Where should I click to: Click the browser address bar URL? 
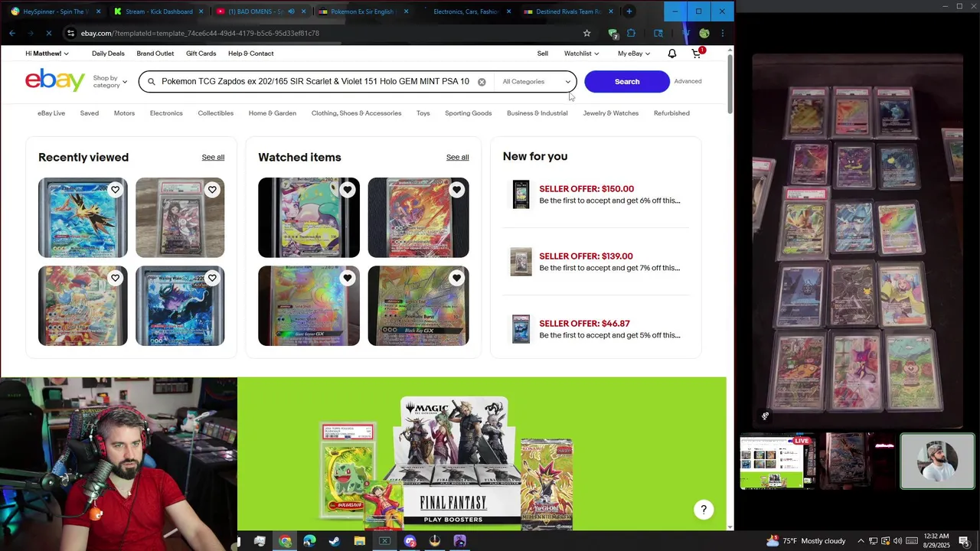[x=200, y=33]
